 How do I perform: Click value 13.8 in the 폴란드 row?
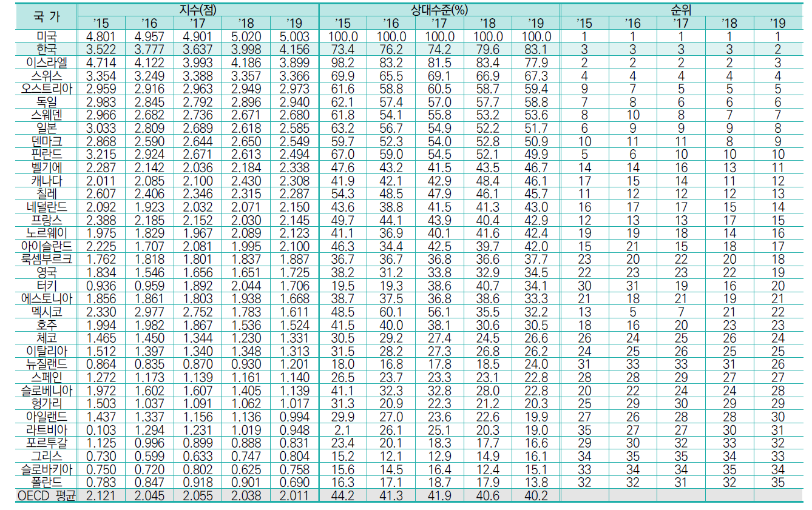[536, 482]
